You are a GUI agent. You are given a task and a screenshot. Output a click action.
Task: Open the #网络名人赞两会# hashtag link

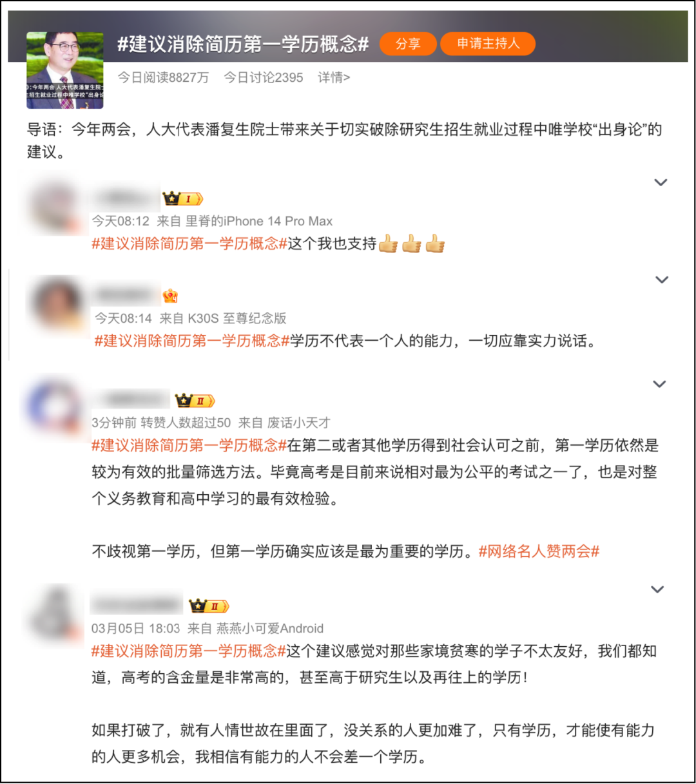539,551
